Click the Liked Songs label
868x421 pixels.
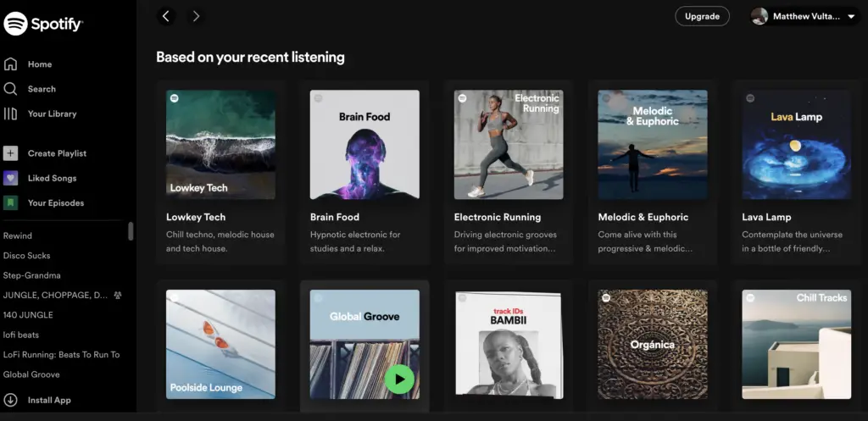[52, 178]
